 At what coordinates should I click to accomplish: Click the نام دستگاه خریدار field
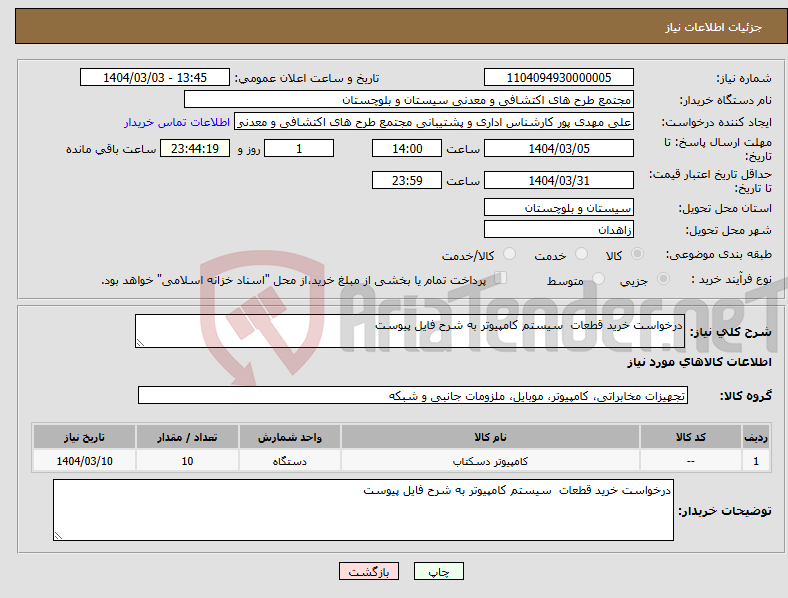tap(409, 99)
